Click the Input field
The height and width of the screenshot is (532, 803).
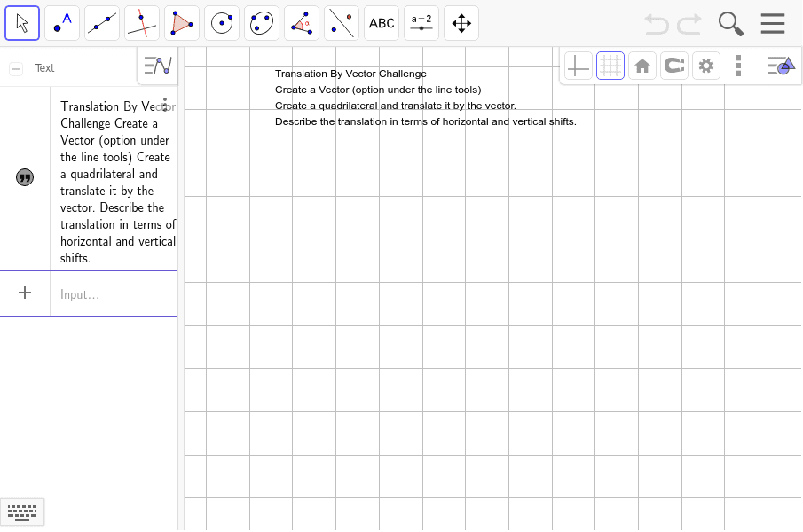point(114,294)
